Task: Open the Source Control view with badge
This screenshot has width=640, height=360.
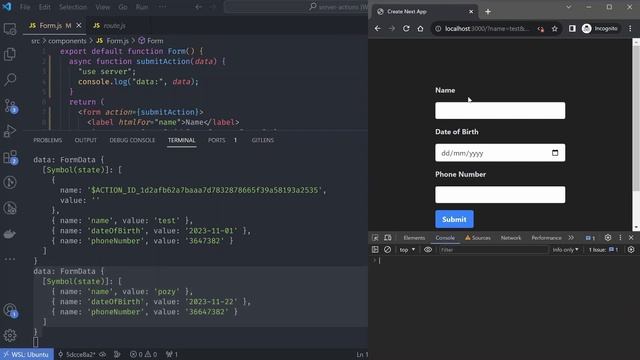Action: coord(10,106)
